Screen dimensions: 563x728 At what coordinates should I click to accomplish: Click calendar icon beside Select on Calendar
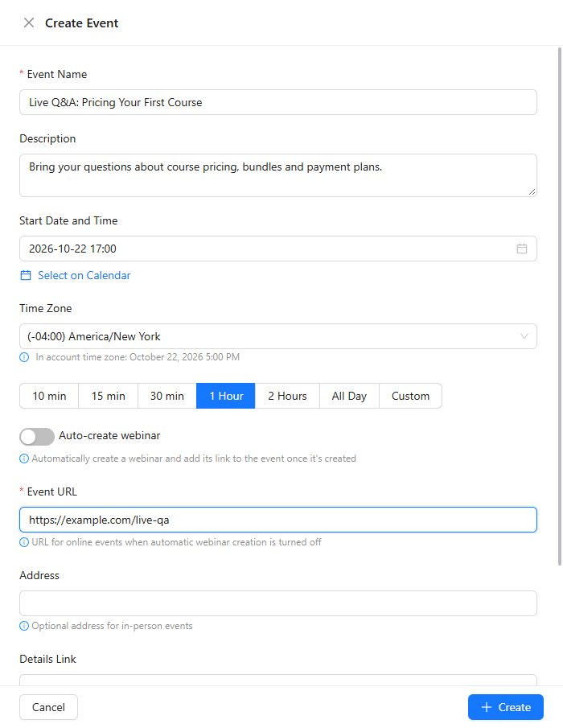(x=26, y=275)
